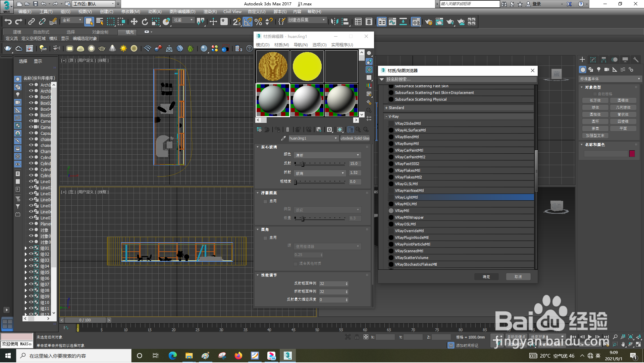Click the red object color swatch
This screenshot has width=644, height=363.
(x=632, y=154)
